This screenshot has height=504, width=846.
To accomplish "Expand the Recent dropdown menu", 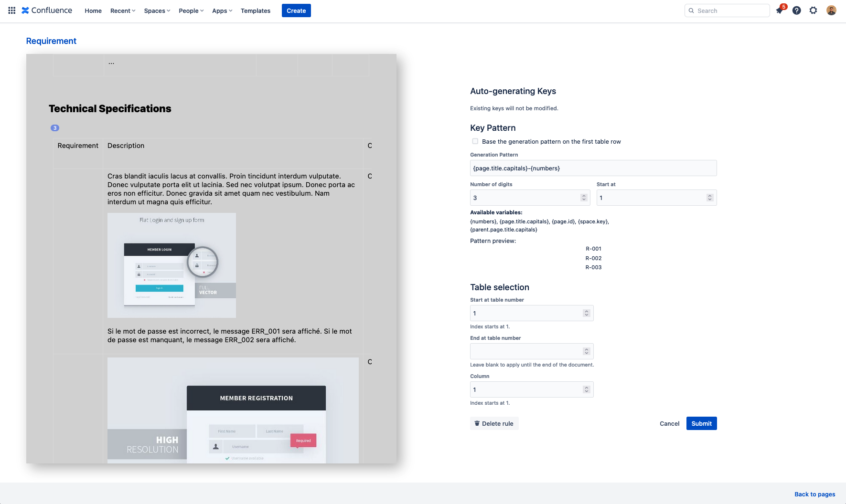I will pos(123,10).
